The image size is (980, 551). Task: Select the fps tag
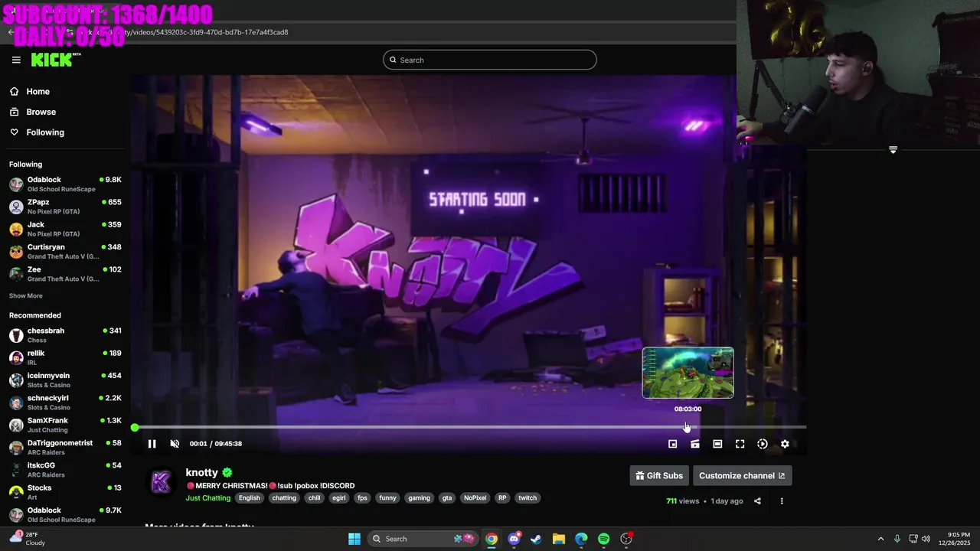[x=363, y=498]
